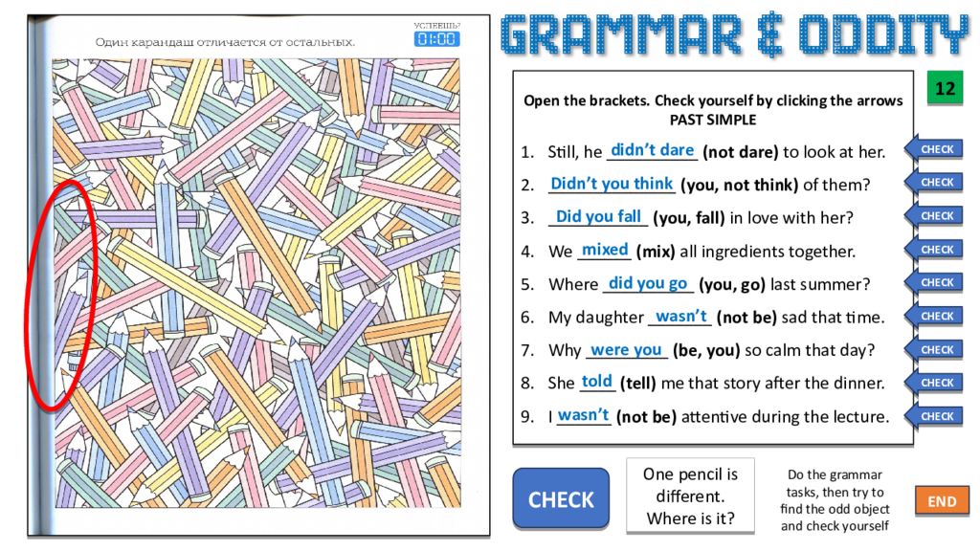
Task: Click CHECK arrow for sentence 2
Action: point(933,183)
